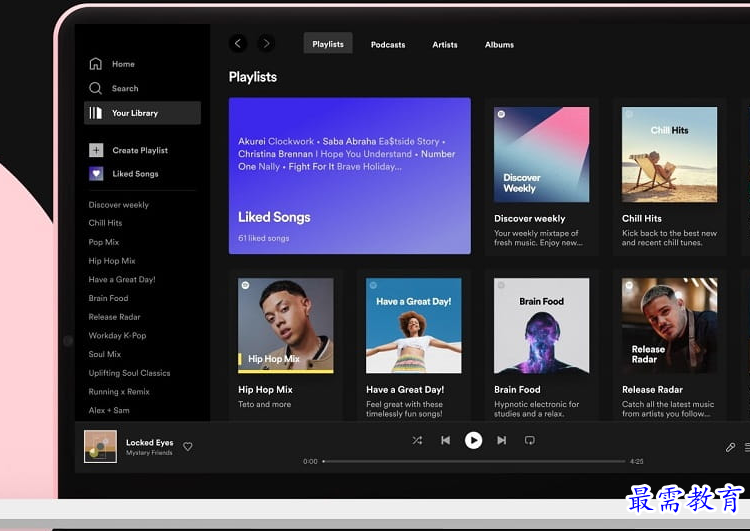Click the Liked Songs heart icon in sidebar
750x531 pixels.
pos(96,174)
